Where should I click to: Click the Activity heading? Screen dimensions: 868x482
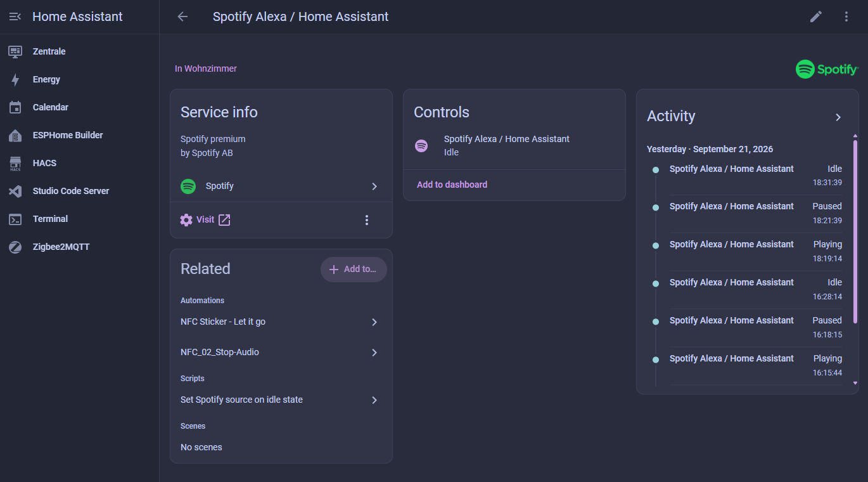[x=671, y=116]
